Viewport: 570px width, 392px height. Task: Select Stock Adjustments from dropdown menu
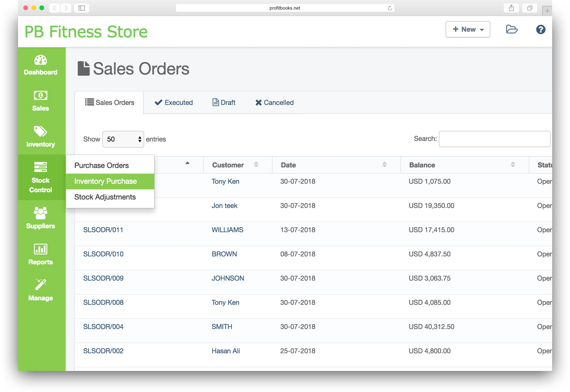click(x=105, y=197)
